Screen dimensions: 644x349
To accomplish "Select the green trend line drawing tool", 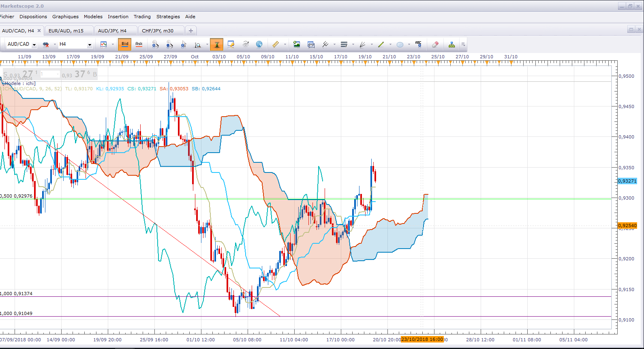I will (x=381, y=45).
